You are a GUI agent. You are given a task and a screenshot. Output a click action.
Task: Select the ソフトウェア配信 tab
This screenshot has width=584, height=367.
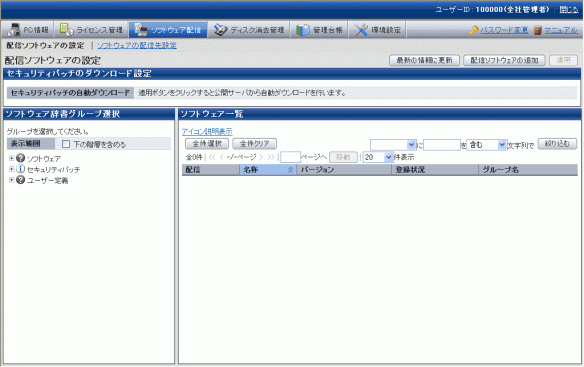click(168, 30)
